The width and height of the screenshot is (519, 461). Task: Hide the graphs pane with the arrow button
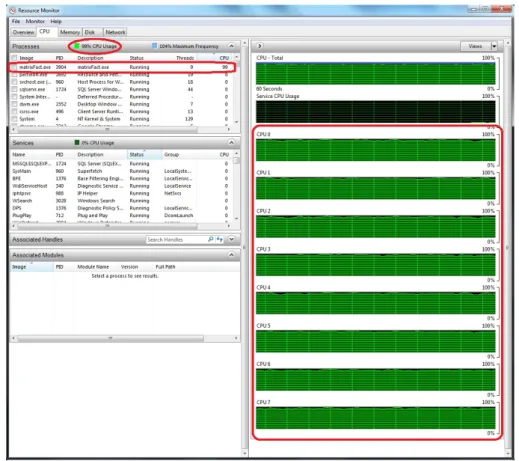[x=260, y=46]
